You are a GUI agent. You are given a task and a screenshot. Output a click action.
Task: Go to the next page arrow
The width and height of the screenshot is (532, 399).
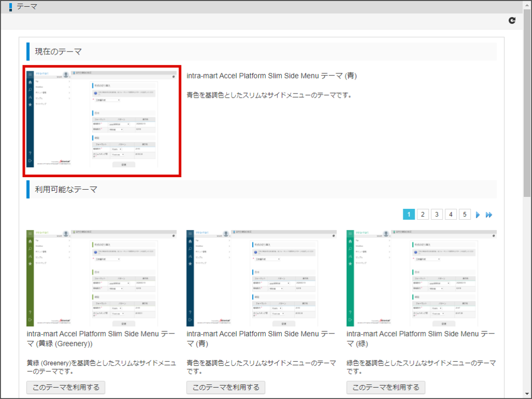click(478, 215)
